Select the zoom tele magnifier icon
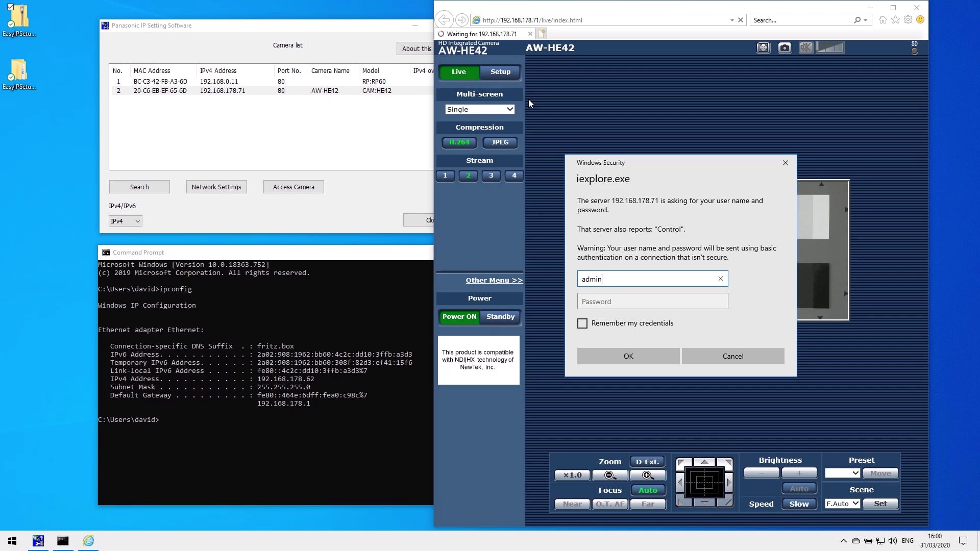Screen dimensions: 980x551 click(648, 475)
